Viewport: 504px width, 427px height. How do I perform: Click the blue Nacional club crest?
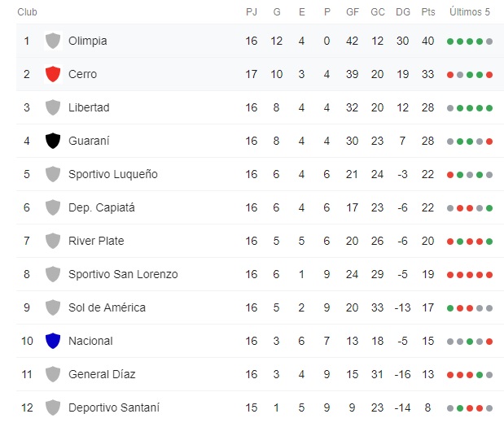[54, 341]
